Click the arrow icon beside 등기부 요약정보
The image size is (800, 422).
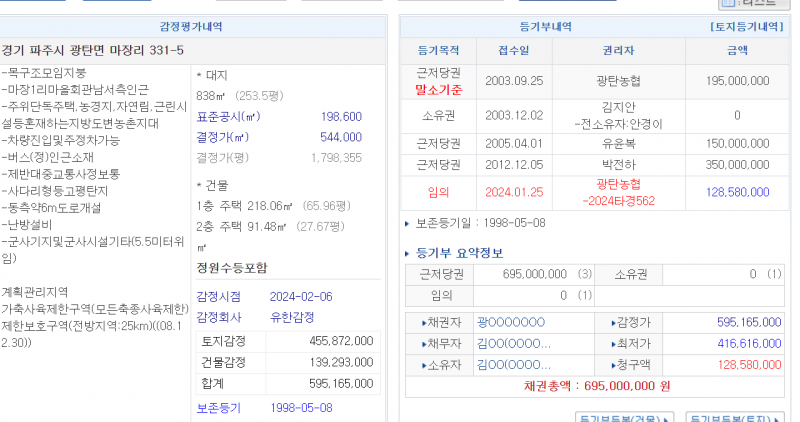tap(407, 253)
